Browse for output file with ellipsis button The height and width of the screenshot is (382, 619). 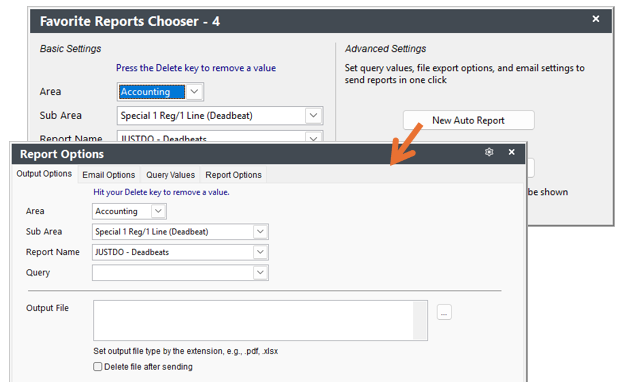pyautogui.click(x=444, y=312)
